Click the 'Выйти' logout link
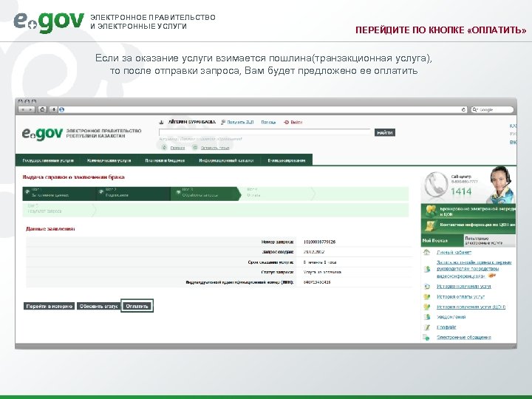532x399 pixels. coord(296,122)
